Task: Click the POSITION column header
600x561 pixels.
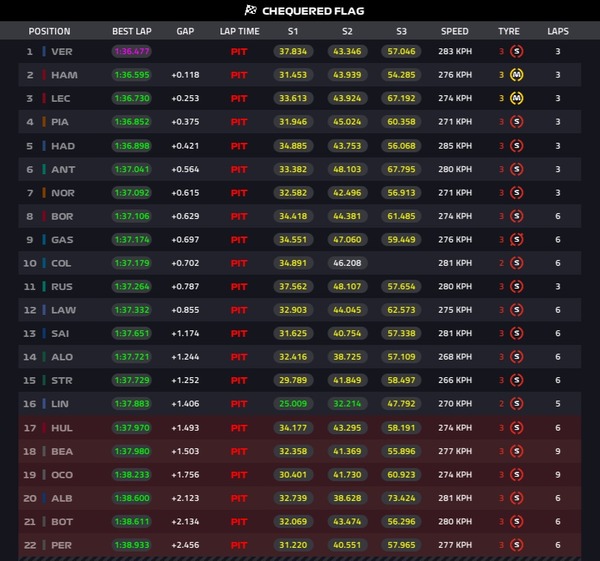Action: click(x=49, y=31)
